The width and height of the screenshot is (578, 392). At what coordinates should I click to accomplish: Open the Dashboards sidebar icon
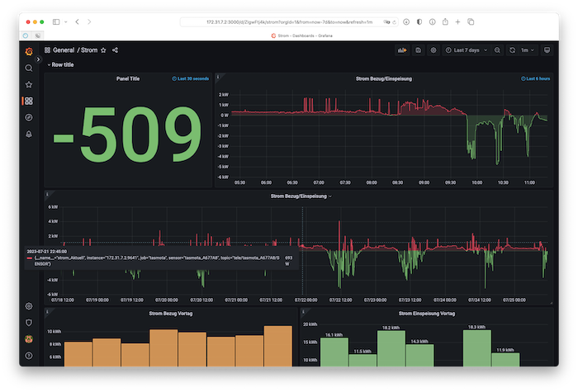(29, 101)
